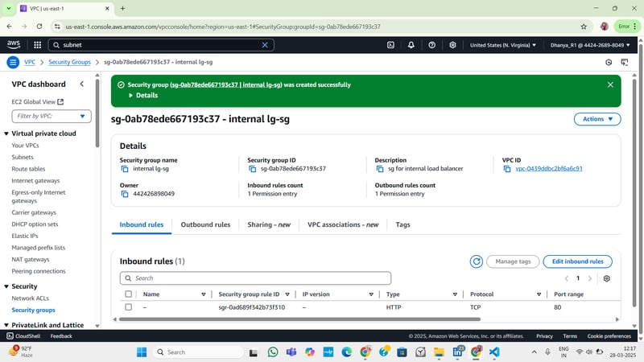Dismiss the green success banner
The width and height of the screenshot is (644, 362).
click(610, 84)
